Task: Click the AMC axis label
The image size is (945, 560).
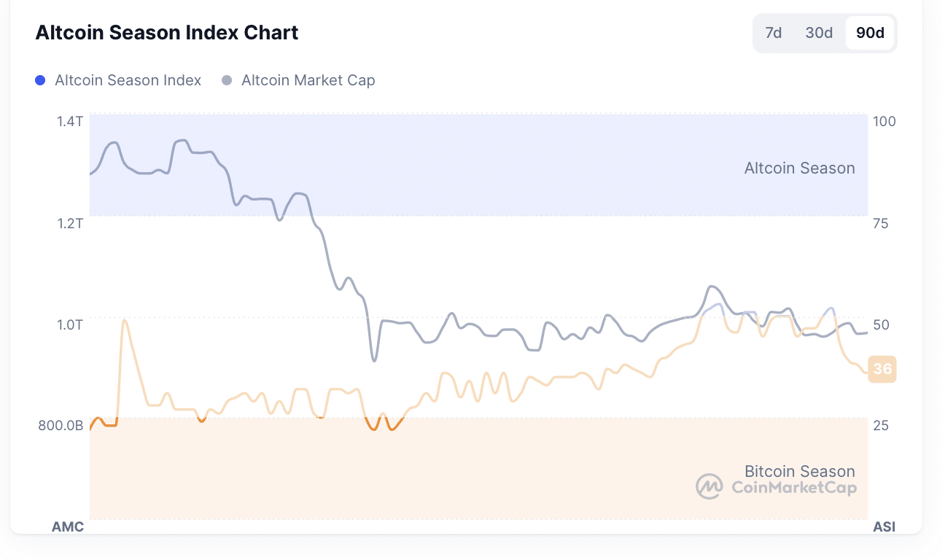Action: pyautogui.click(x=68, y=526)
